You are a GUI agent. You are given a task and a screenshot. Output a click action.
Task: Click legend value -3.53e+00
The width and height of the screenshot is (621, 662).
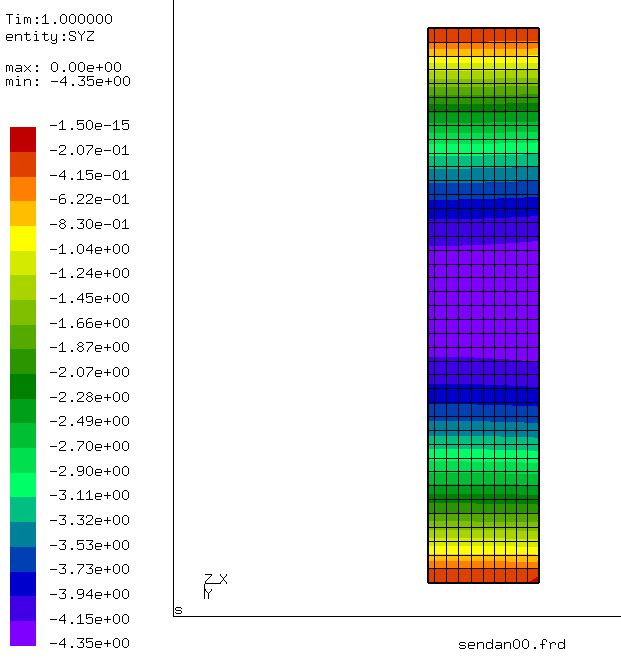[89, 545]
